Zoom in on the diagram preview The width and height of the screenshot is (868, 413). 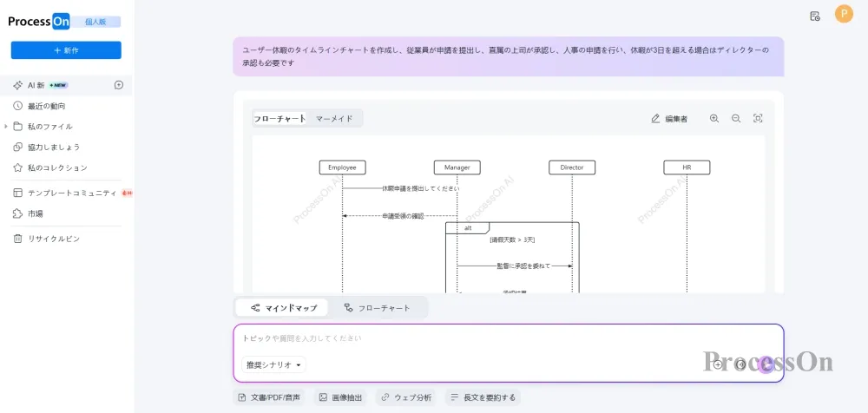714,119
